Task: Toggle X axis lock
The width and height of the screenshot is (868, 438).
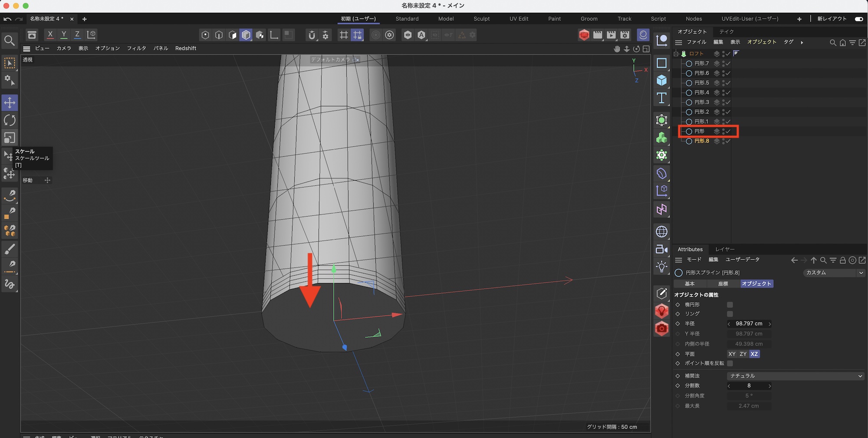Action: point(50,35)
